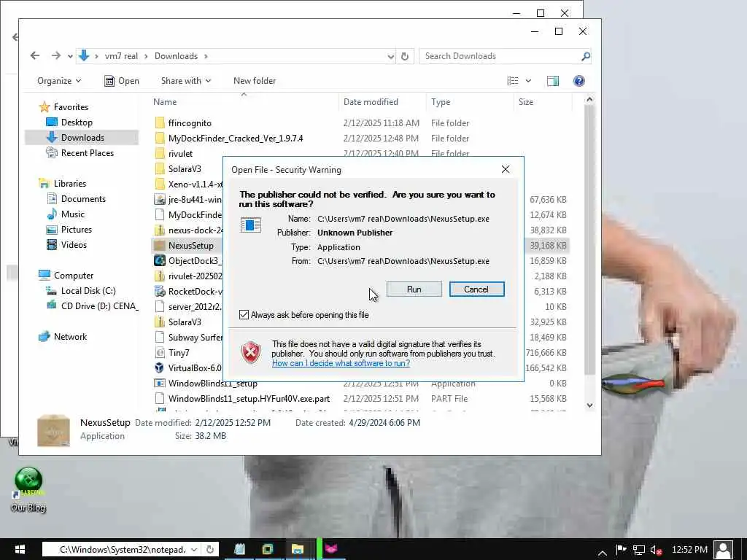
Task: Select CD Drive (D:) in sidebar
Action: 99,306
